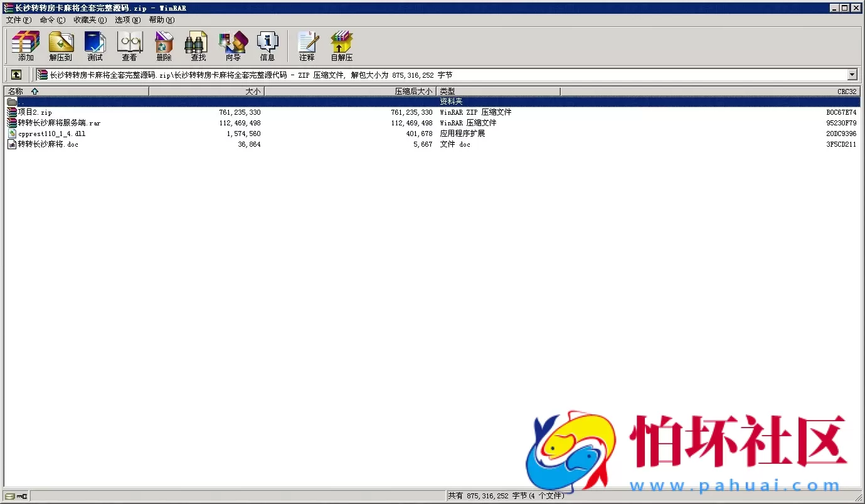Image resolution: width=865 pixels, height=504 pixels.
Task: Open the File (文件) menu
Action: (x=18, y=20)
